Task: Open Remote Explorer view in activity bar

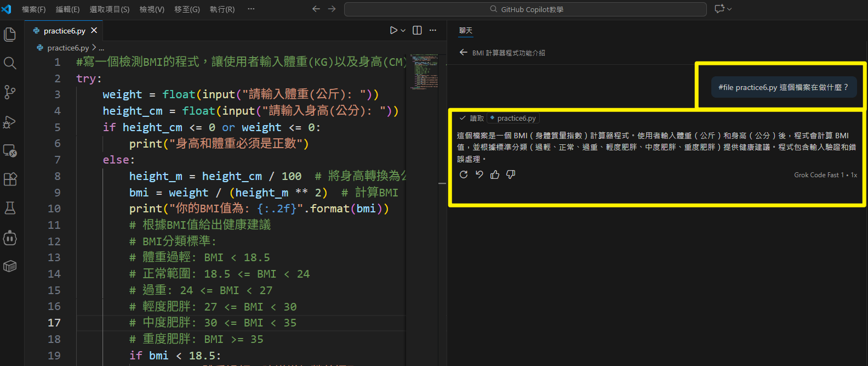Action: coord(10,150)
